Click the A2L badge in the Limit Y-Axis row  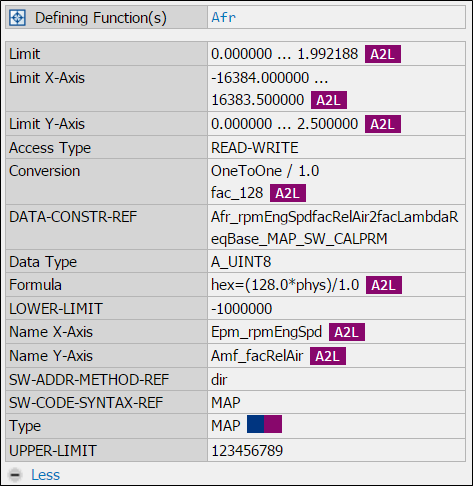tap(383, 124)
